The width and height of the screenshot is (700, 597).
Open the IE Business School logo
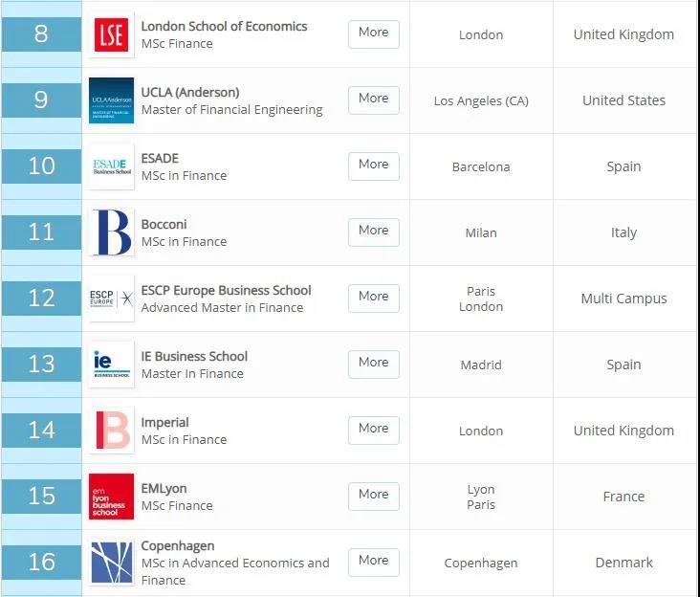pos(111,365)
